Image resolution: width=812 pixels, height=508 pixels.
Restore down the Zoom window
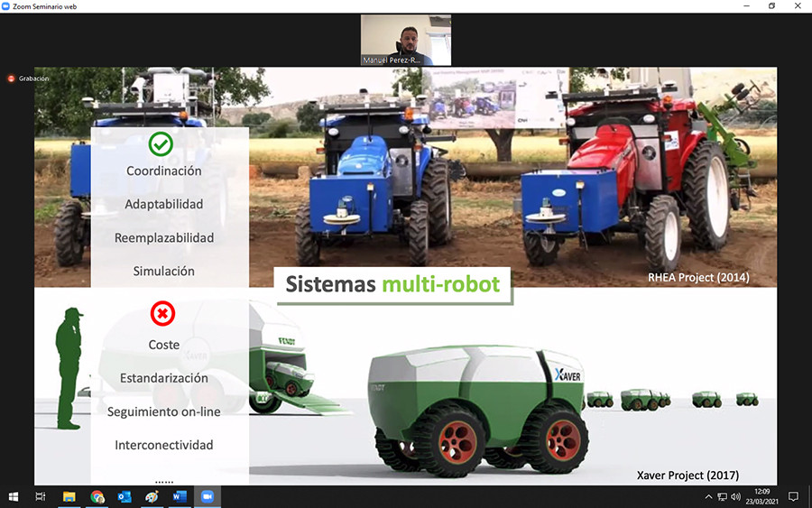[x=771, y=6]
